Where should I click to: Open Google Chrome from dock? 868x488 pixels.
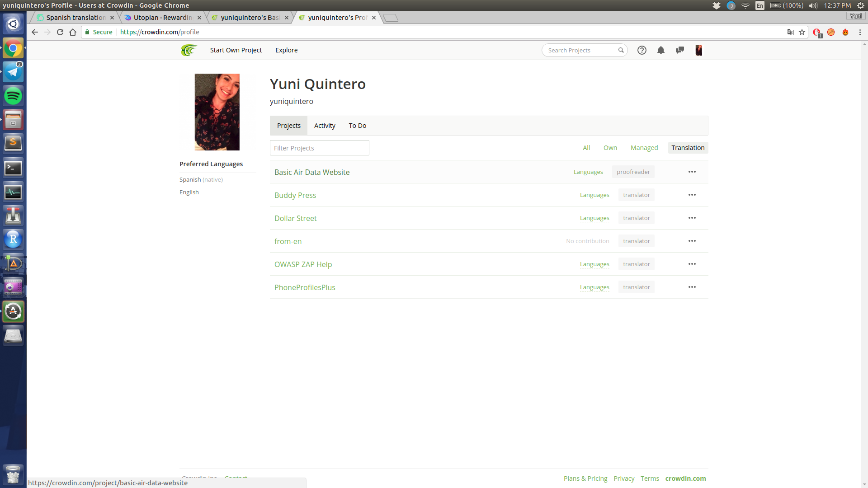(x=13, y=48)
